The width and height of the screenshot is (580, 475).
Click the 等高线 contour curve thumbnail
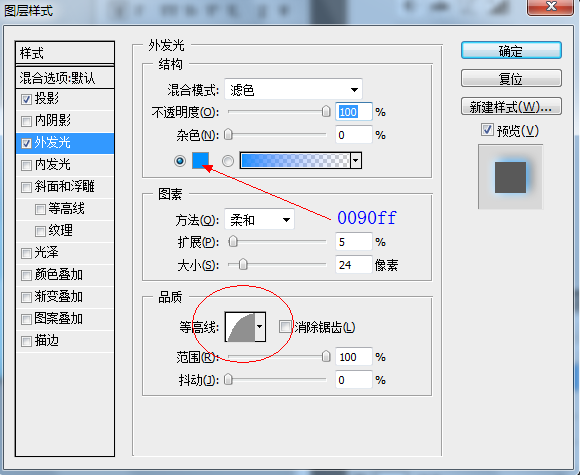pyautogui.click(x=240, y=327)
